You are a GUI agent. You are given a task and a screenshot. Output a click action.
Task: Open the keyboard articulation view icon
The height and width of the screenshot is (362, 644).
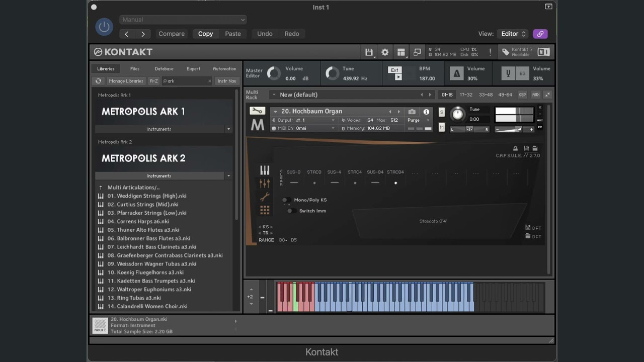click(x=265, y=170)
